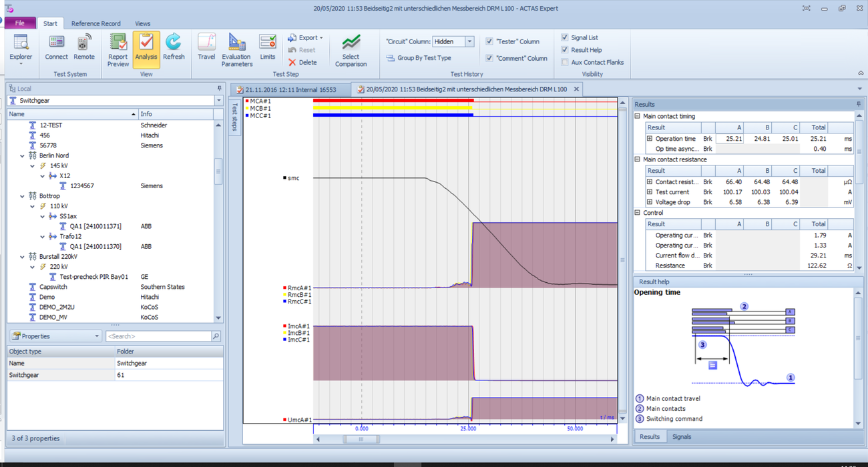Click Group By Test Type
The width and height of the screenshot is (868, 467).
419,58
